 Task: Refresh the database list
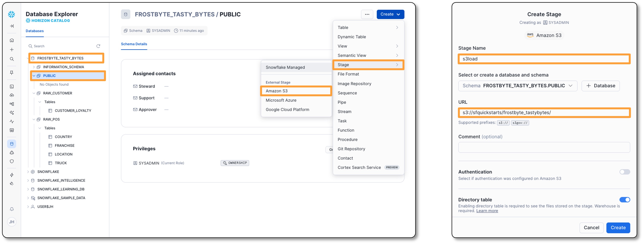pos(98,46)
